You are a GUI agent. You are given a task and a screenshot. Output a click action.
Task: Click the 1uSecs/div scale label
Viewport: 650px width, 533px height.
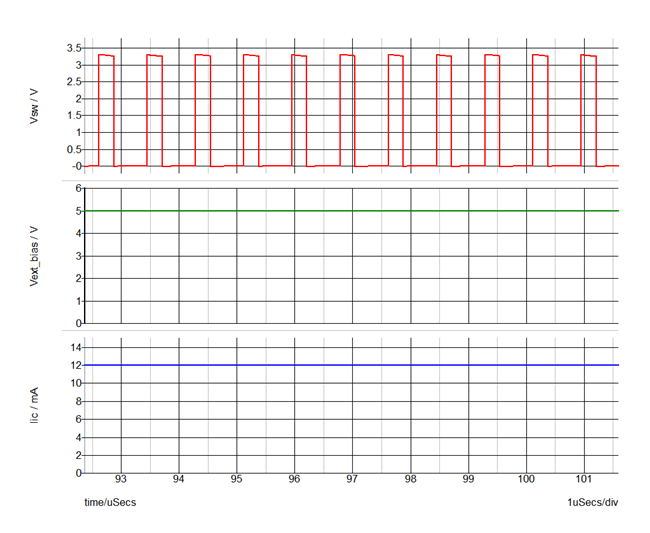593,502
